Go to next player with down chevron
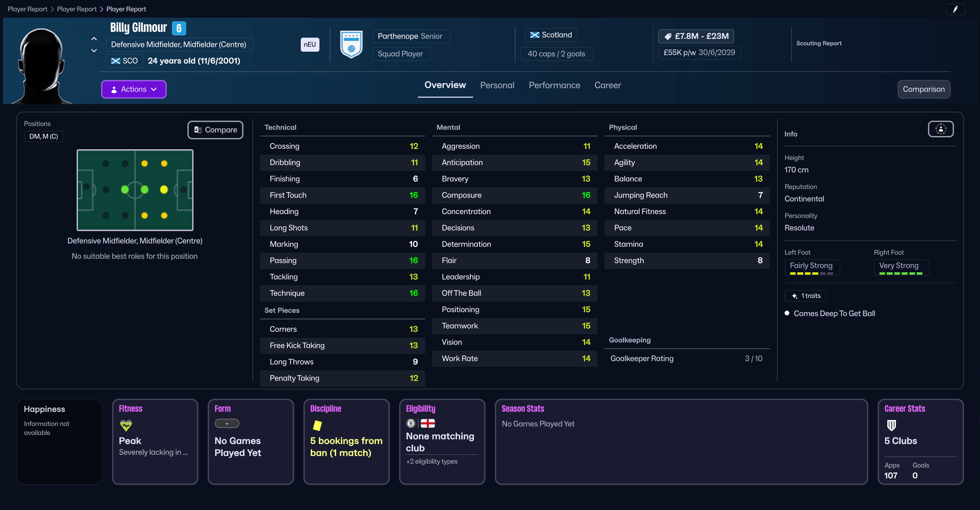980x510 pixels. coord(94,51)
